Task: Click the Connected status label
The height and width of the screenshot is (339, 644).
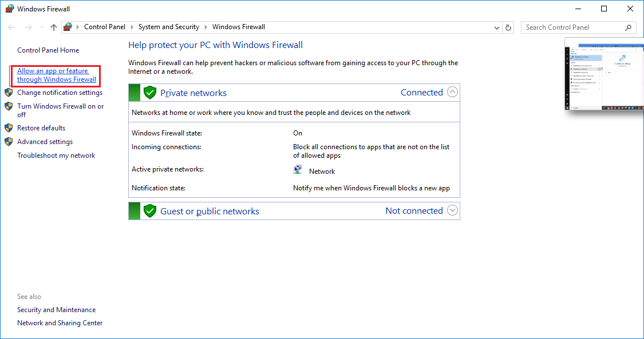Action: point(422,93)
